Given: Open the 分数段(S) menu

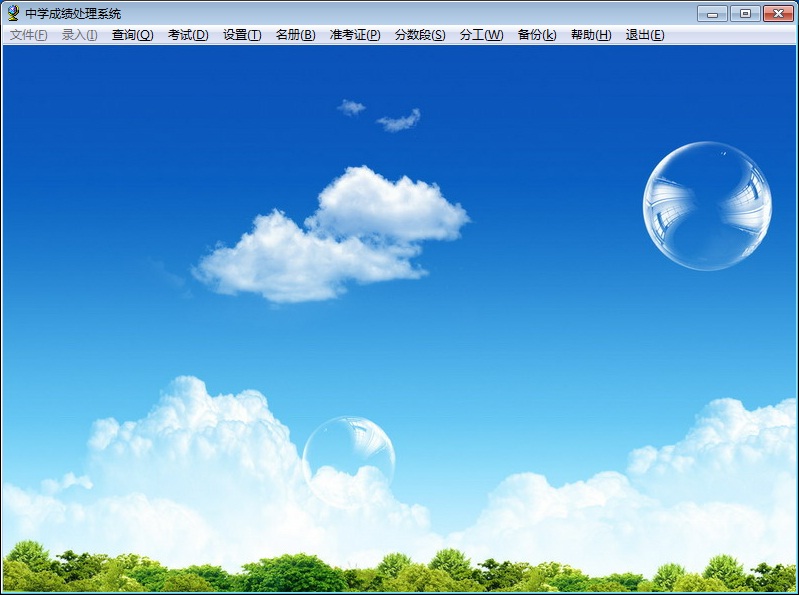Looking at the screenshot, I should point(420,35).
